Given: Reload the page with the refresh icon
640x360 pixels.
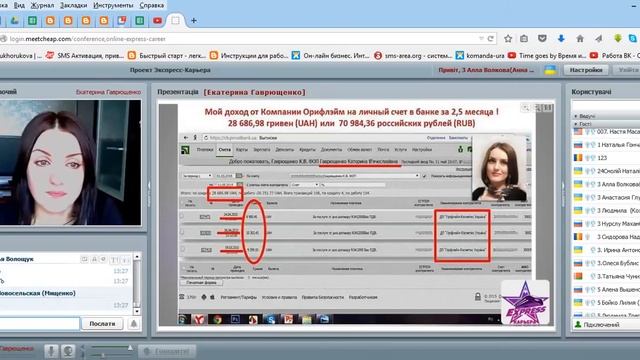Looking at the screenshot, I should 491,39.
